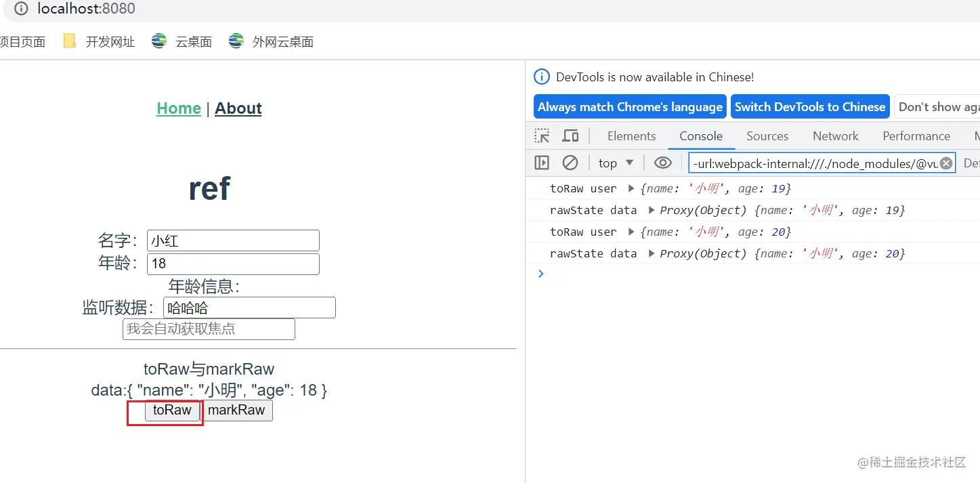Image resolution: width=980 pixels, height=483 pixels.
Task: Expand rawState data Proxy with age 19
Action: pyautogui.click(x=652, y=210)
